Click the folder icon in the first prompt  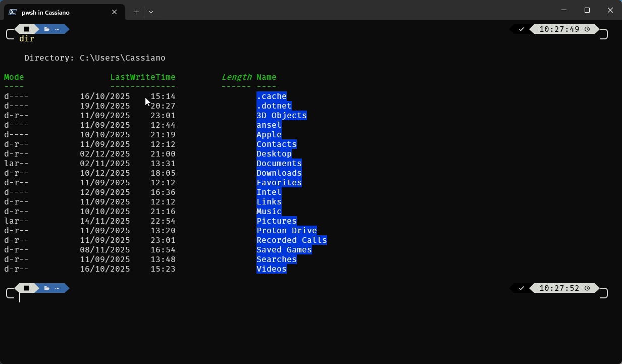point(46,29)
